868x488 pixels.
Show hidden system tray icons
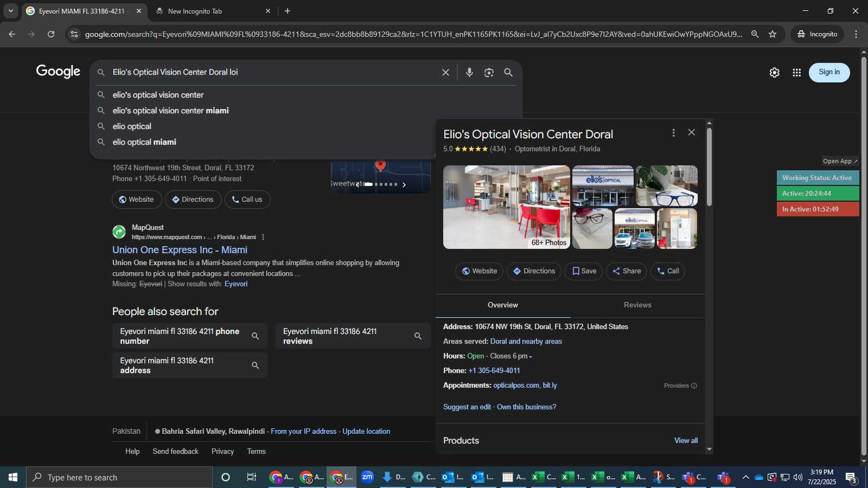[x=746, y=477]
